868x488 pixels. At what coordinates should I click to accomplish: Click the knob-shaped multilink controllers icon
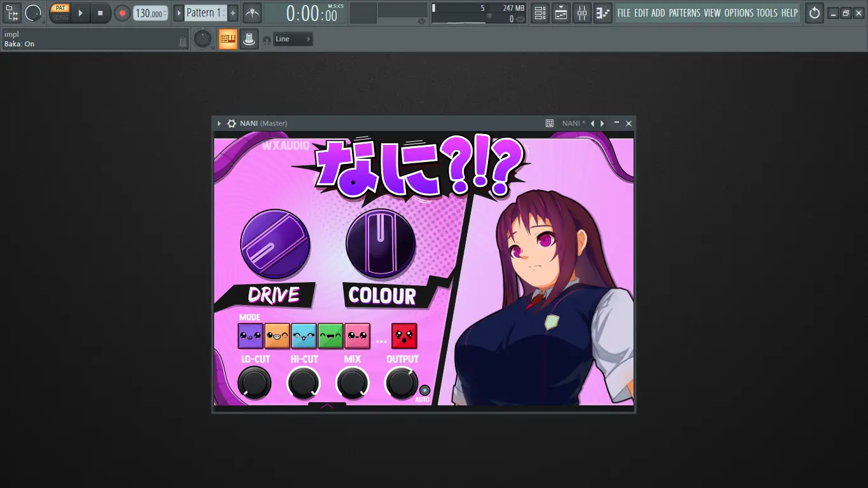tap(250, 39)
